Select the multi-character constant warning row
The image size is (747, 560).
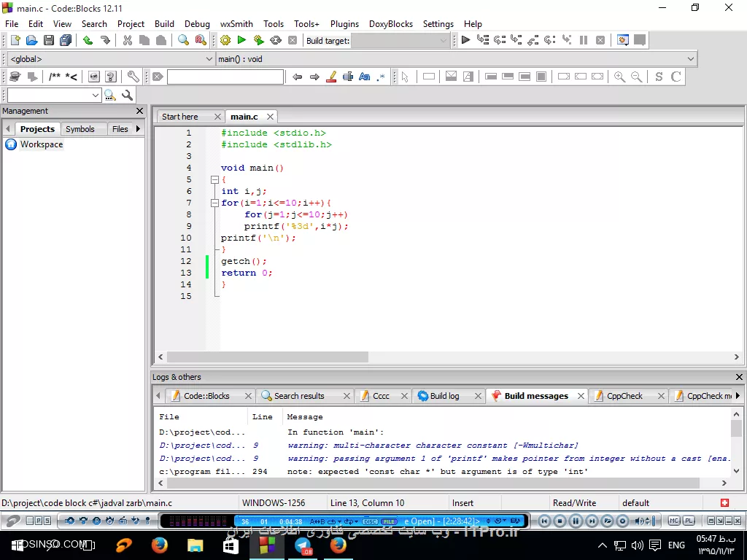442,446
